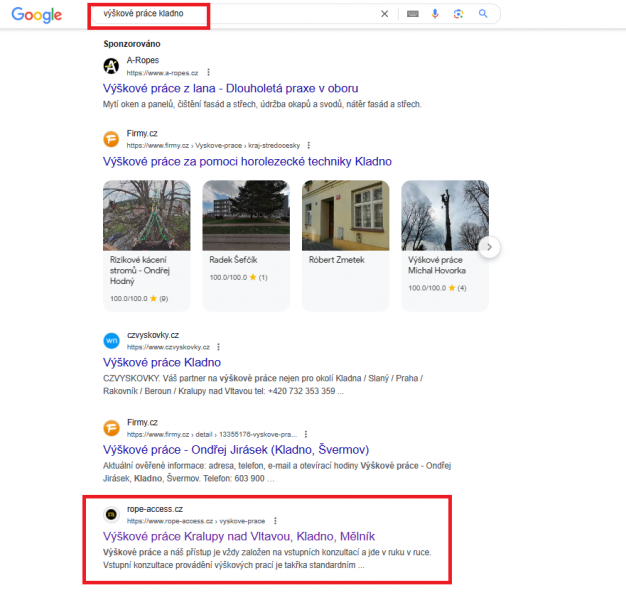Click Rizikové kácení stromů - Ondřej Hodný title

coord(140,270)
